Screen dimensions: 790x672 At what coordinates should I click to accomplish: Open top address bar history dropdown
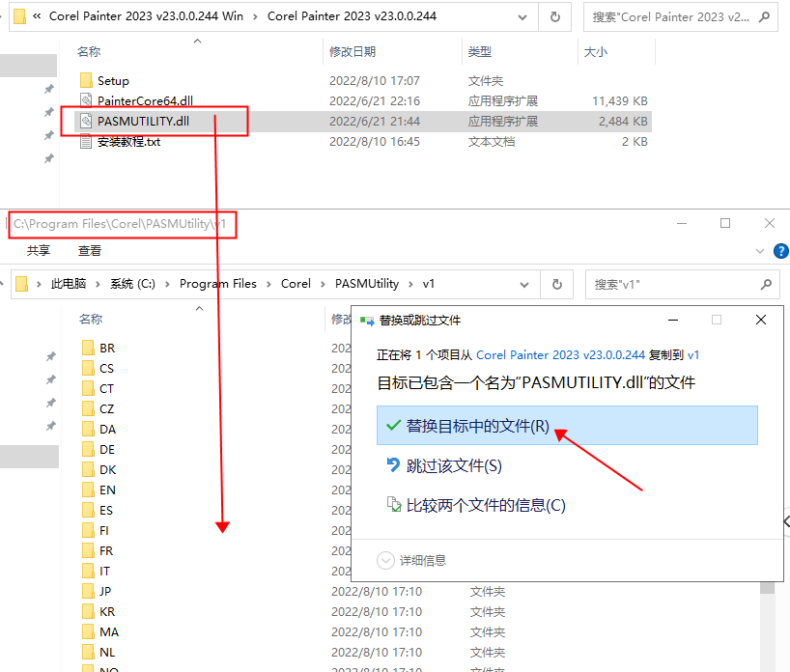[x=522, y=17]
